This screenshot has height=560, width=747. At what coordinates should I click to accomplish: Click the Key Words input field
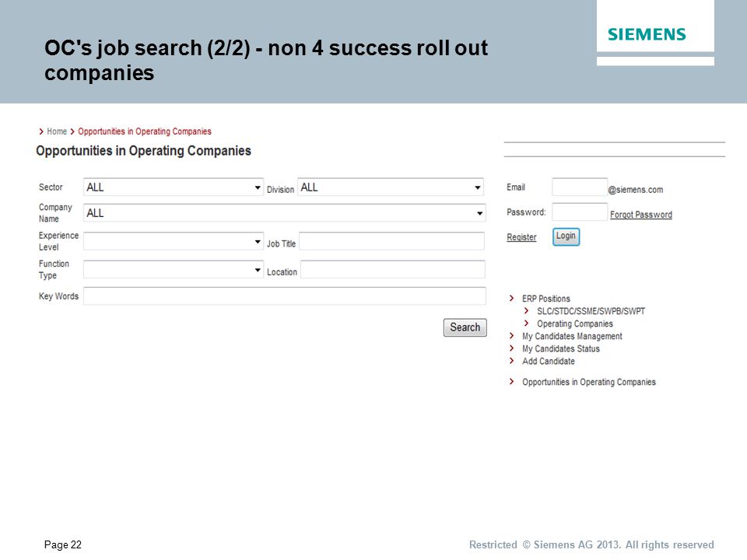pos(285,296)
